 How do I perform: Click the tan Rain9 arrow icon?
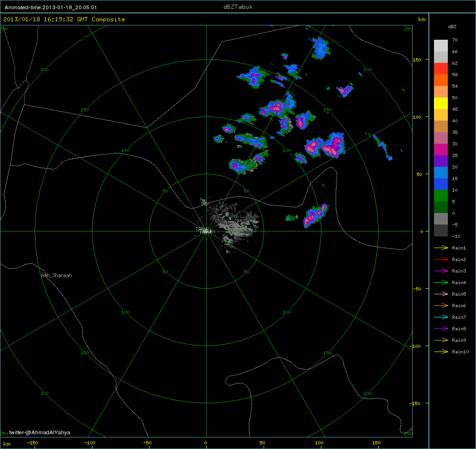click(441, 340)
